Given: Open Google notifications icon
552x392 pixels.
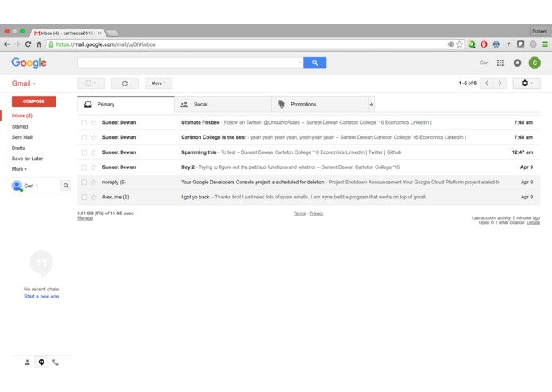Looking at the screenshot, I should click(517, 63).
